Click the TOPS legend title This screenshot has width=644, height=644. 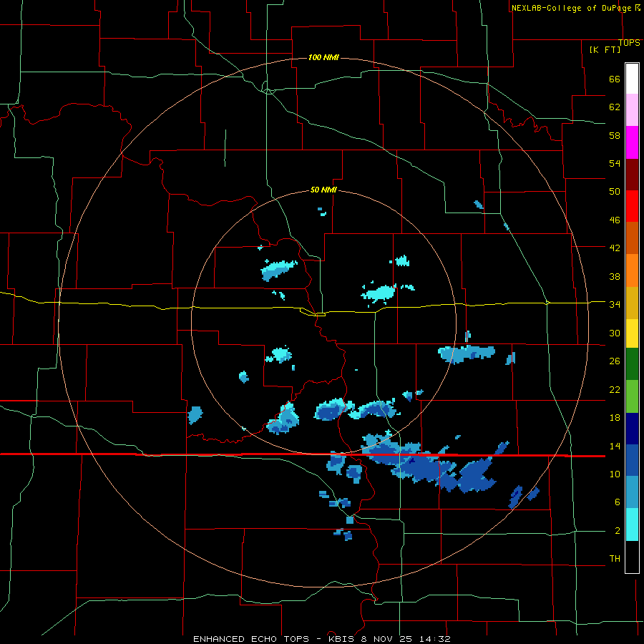(629, 43)
